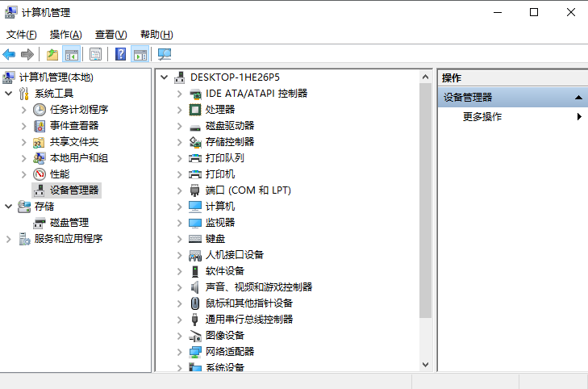
Task: Expand the 网络适配器 device category
Action: click(x=180, y=352)
